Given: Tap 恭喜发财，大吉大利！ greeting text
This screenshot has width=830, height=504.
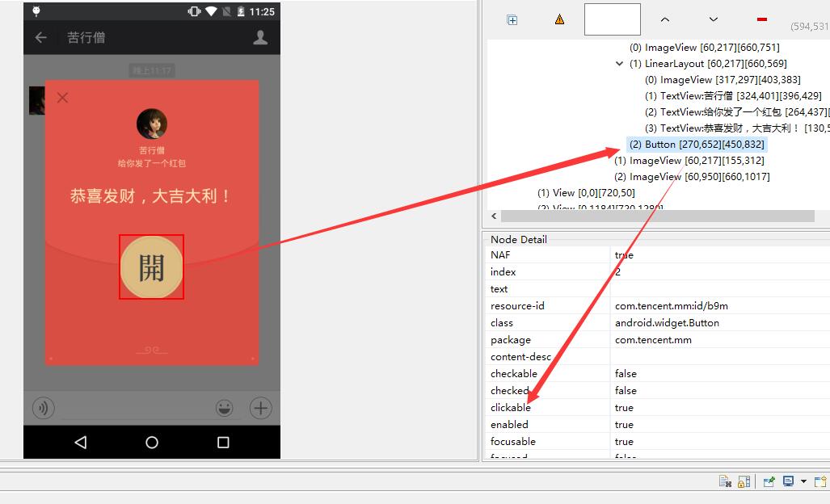Looking at the screenshot, I should 151,196.
